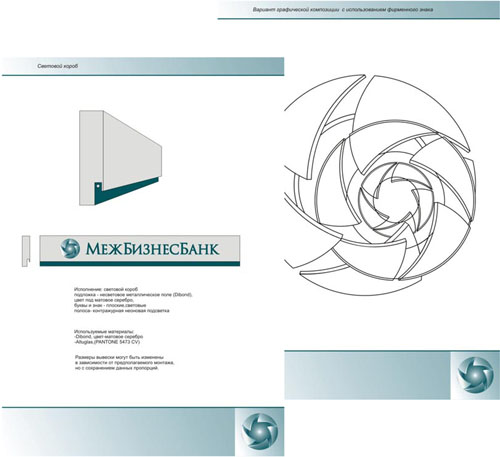Click the dark teal stripe under the sign
The image size is (500, 457).
(x=140, y=264)
